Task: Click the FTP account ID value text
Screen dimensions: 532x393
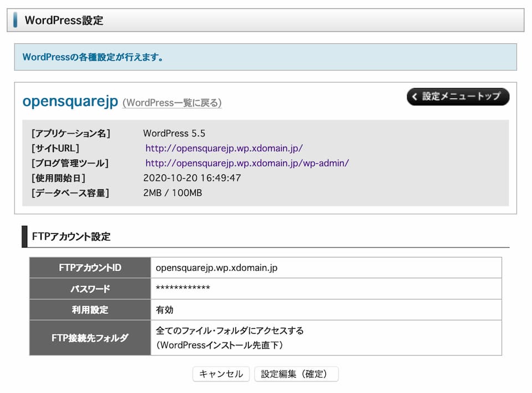Action: coord(217,268)
